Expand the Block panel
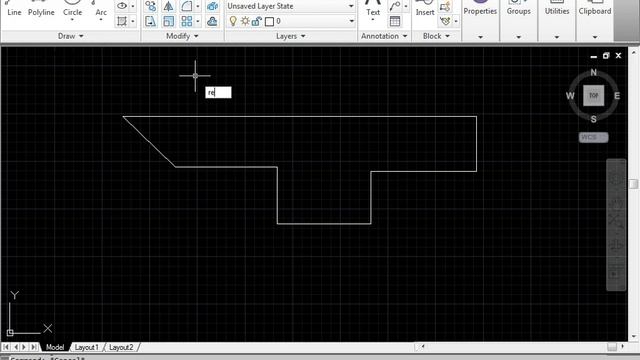This screenshot has height=360, width=640. (x=436, y=36)
